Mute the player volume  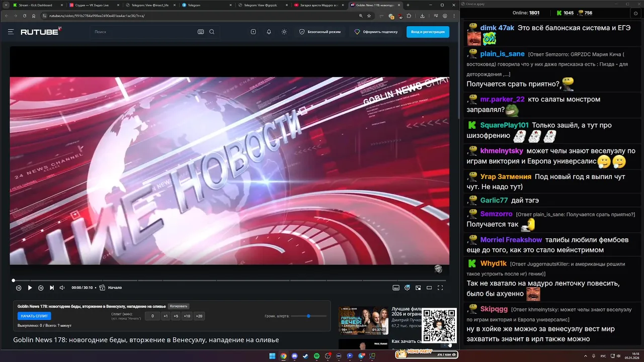tap(62, 288)
